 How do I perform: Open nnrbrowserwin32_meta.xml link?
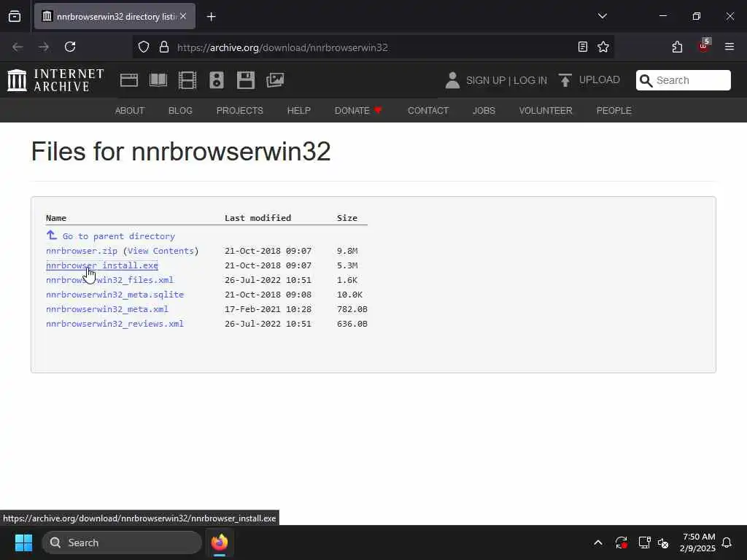tap(107, 309)
